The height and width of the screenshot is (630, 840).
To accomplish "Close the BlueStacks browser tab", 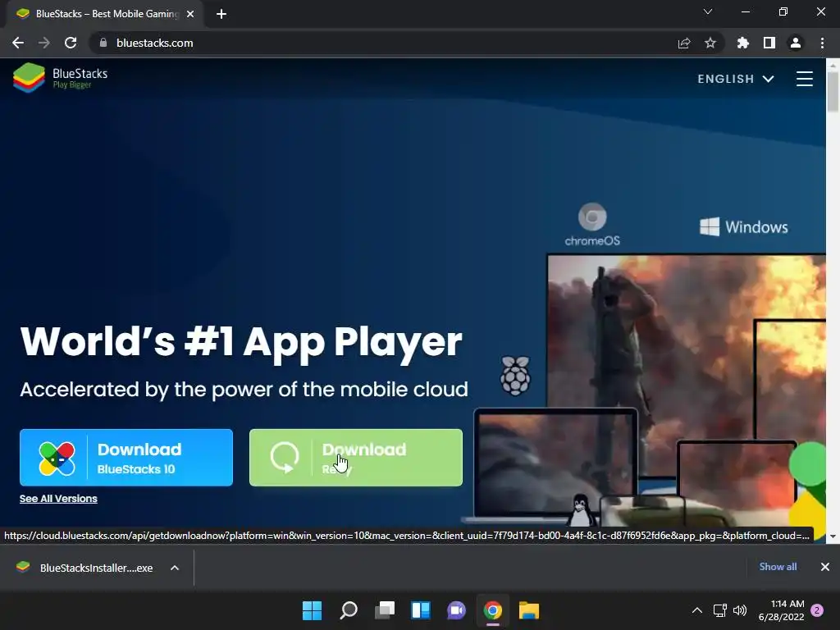I will click(190, 14).
